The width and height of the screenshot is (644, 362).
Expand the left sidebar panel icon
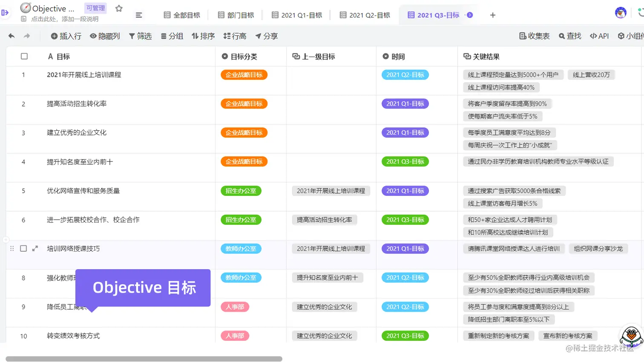pos(5,13)
